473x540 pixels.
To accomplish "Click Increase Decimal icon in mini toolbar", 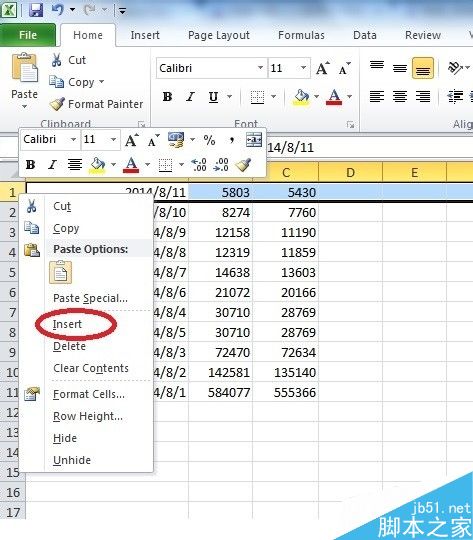I will point(199,165).
